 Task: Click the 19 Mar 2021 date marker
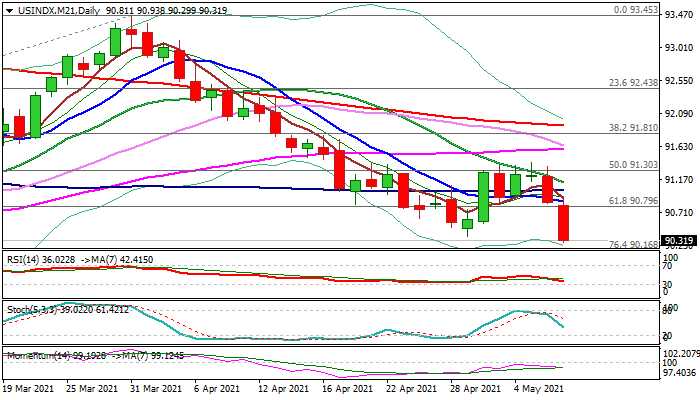tap(28, 387)
